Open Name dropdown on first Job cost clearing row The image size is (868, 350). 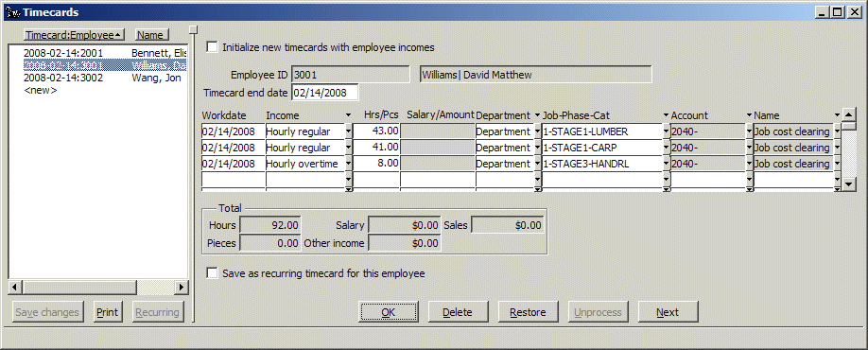point(837,131)
